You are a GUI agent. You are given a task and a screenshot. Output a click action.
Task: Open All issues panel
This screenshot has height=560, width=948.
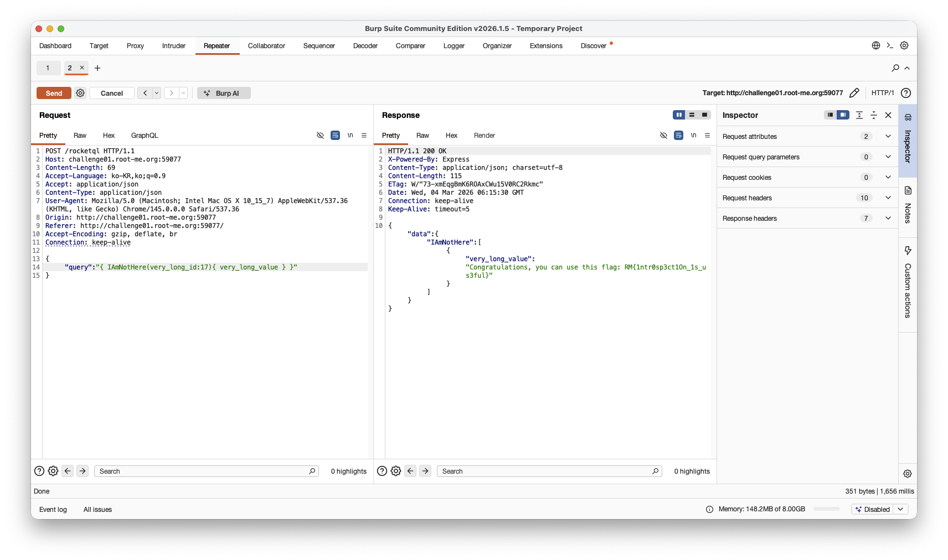tap(97, 510)
